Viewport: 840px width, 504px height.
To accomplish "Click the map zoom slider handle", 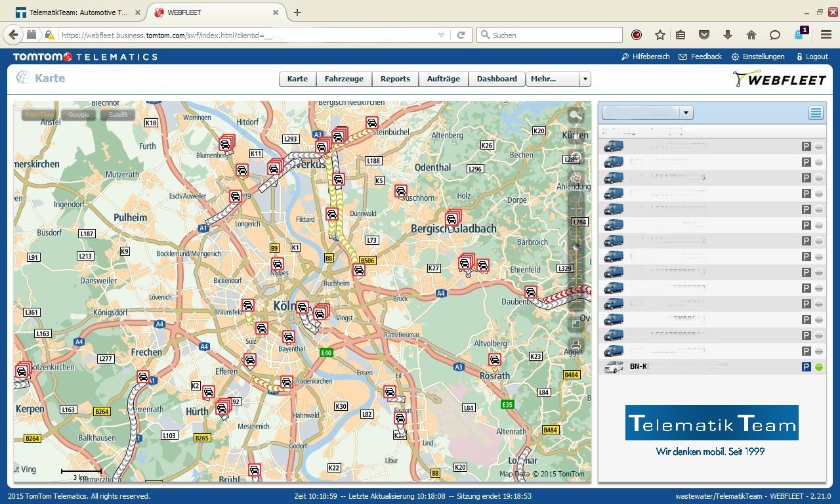I will (x=576, y=247).
